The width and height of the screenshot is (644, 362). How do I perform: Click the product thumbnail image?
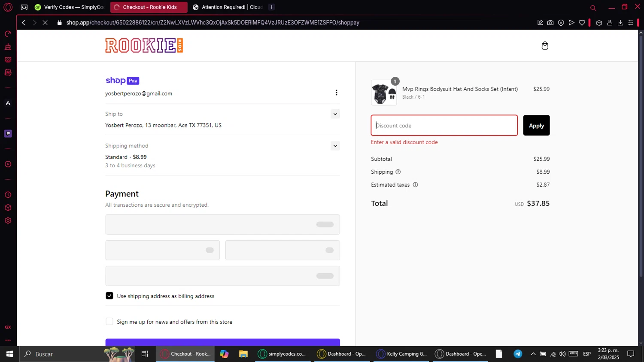[384, 93]
